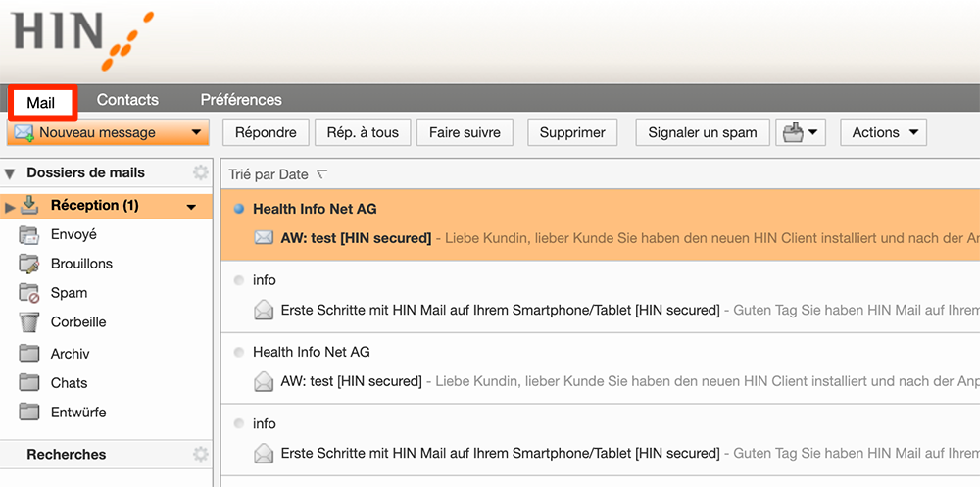
Task: Click the open envelope icon of the last Erste Schritte message
Action: [265, 453]
